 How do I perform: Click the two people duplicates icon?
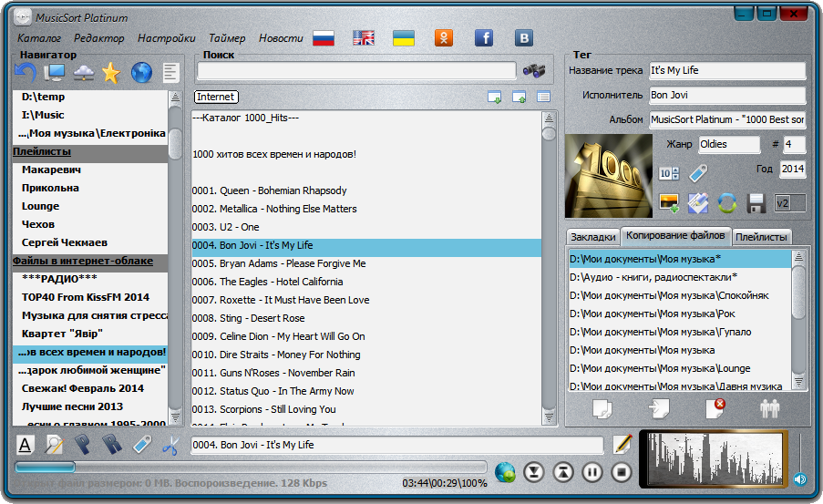(770, 408)
